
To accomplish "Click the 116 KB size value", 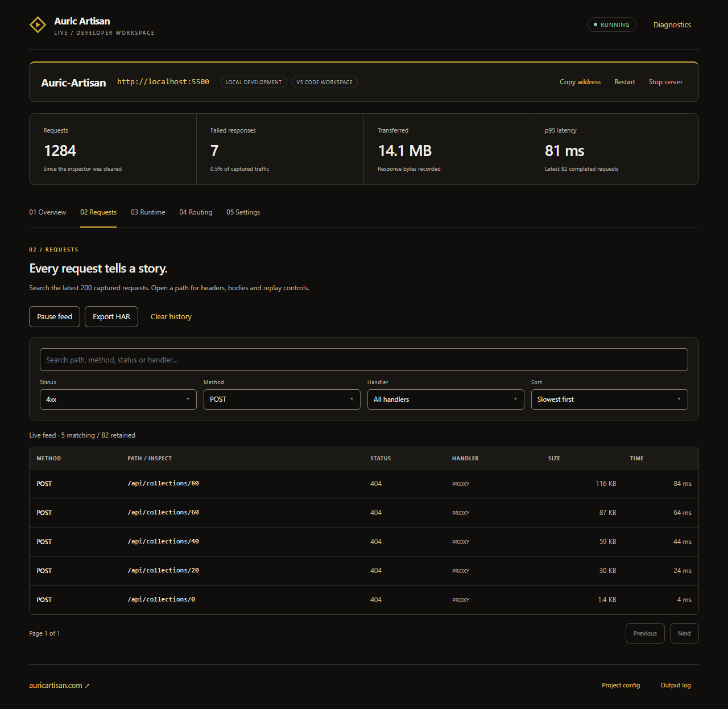I will coord(606,484).
